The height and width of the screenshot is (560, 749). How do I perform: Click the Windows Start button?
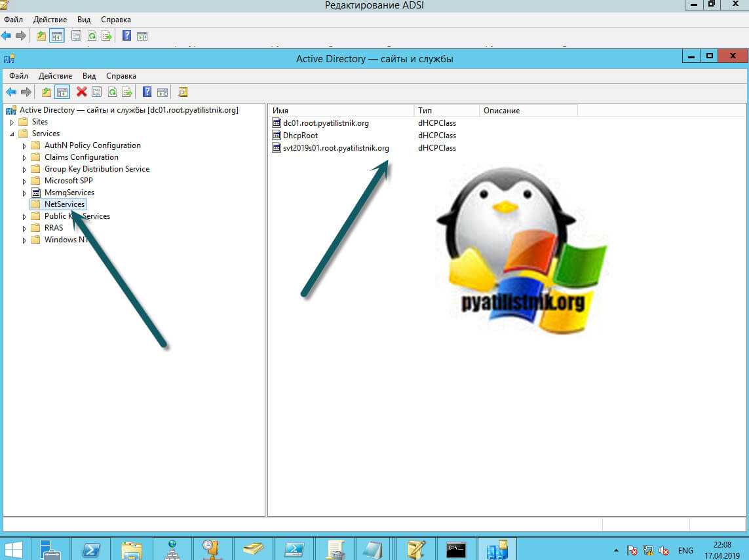(14, 549)
